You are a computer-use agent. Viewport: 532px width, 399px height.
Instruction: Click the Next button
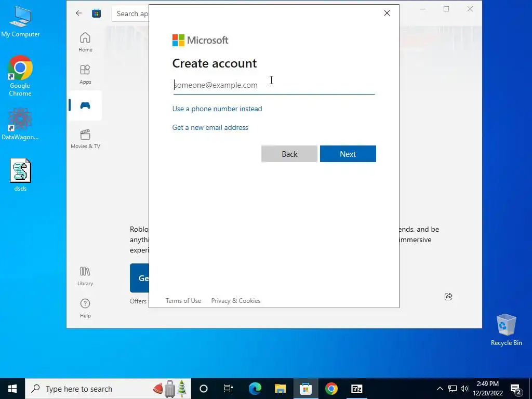[x=348, y=154]
